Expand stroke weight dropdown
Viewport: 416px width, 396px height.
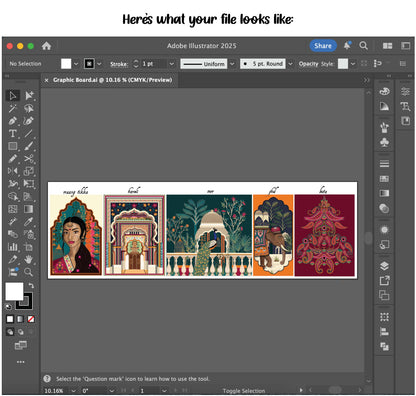click(172, 64)
